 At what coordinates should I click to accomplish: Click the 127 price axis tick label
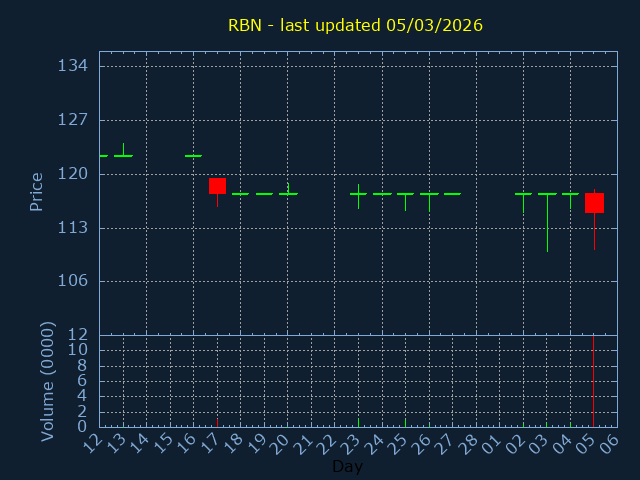click(x=73, y=120)
